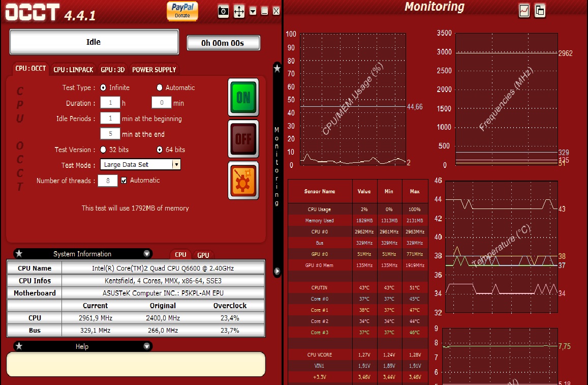Image resolution: width=588 pixels, height=385 pixels.
Task: Click the star icon beside Help
Action: (x=19, y=346)
